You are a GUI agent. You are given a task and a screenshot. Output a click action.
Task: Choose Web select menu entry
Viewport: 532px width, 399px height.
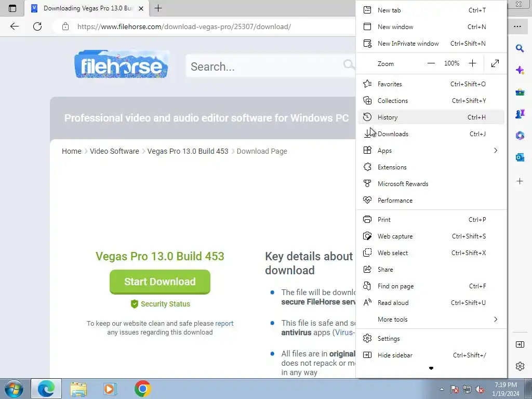[431, 253]
